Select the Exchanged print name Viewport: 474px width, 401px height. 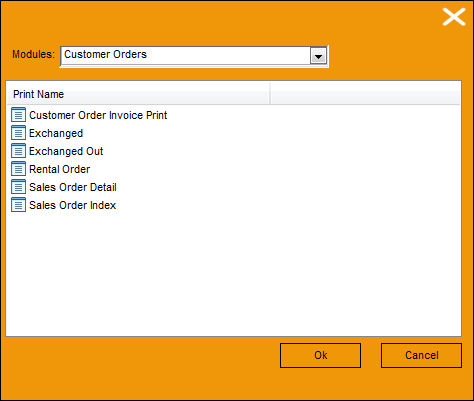click(56, 133)
